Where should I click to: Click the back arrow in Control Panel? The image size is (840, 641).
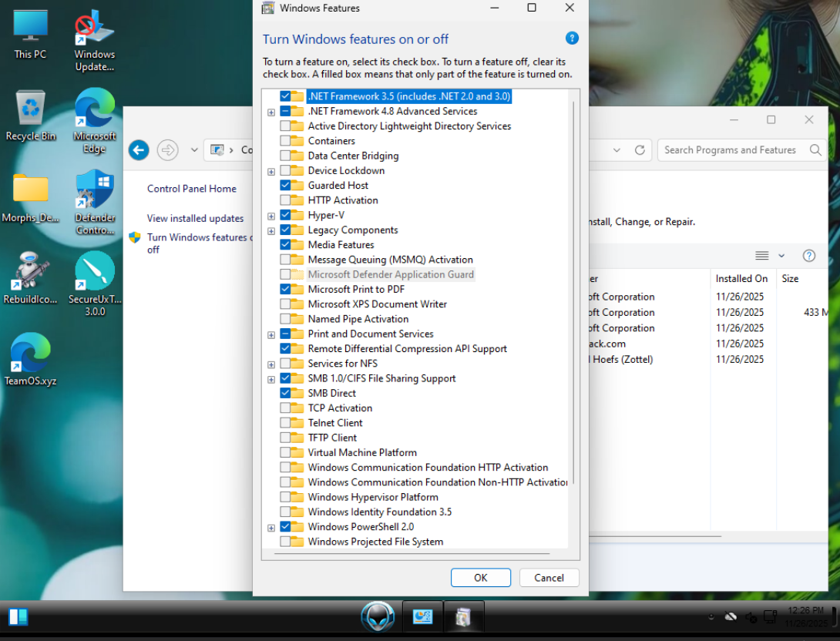click(139, 150)
